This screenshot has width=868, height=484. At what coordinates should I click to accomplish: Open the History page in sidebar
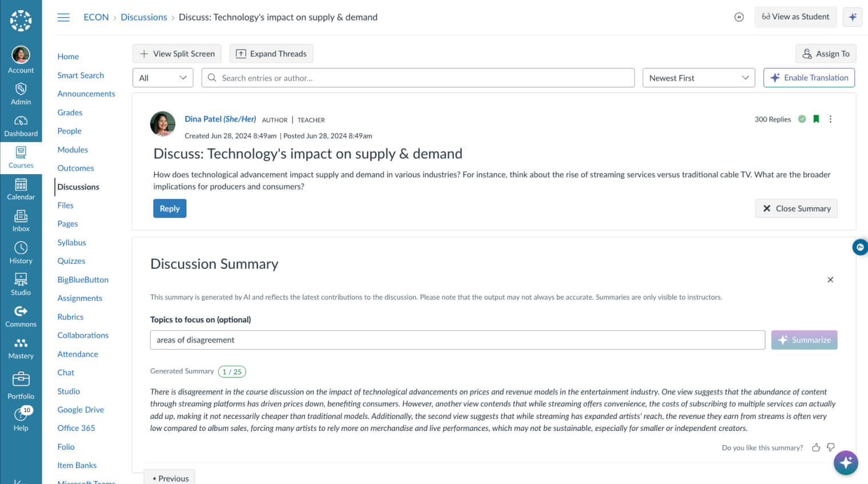click(21, 252)
